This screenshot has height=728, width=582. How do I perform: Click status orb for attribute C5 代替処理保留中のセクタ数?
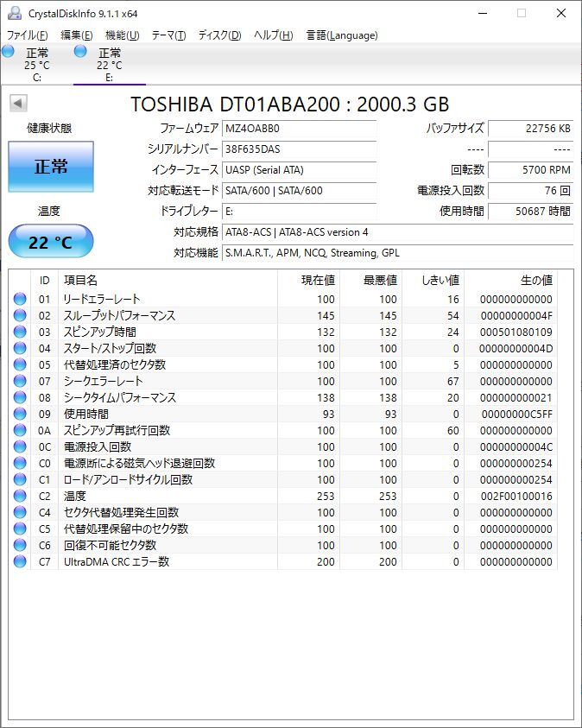[20, 529]
